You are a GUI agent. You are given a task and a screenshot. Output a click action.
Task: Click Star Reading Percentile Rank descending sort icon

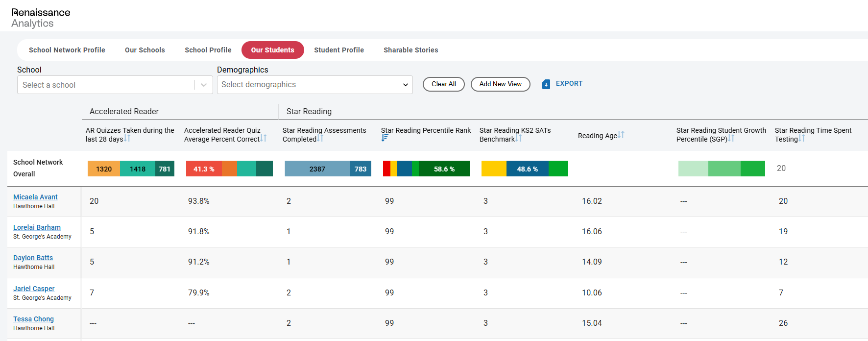385,138
